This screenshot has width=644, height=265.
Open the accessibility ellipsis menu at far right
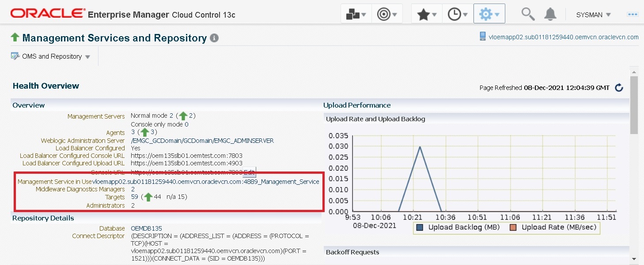[x=633, y=14]
